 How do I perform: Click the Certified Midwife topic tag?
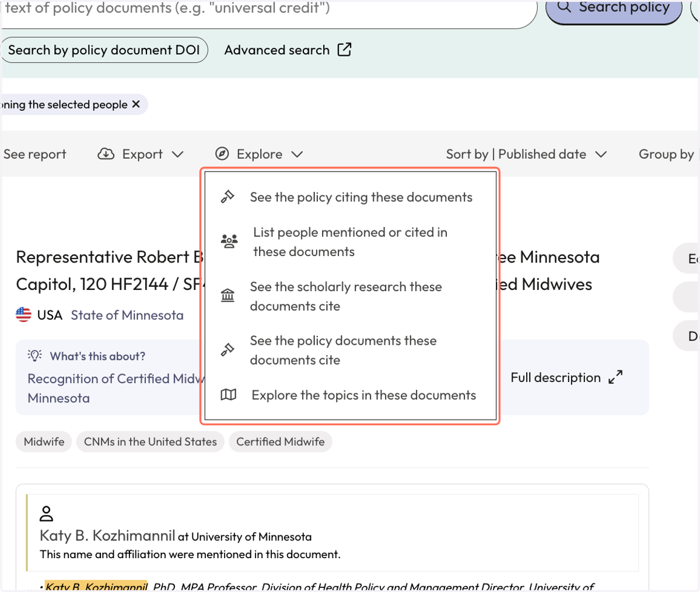[x=281, y=442]
